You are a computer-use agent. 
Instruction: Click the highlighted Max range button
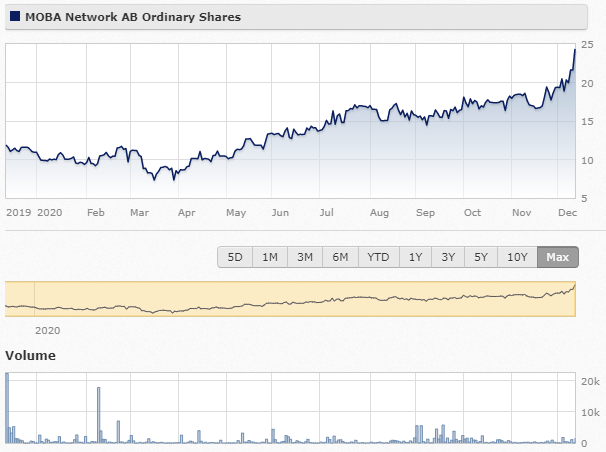(x=558, y=257)
